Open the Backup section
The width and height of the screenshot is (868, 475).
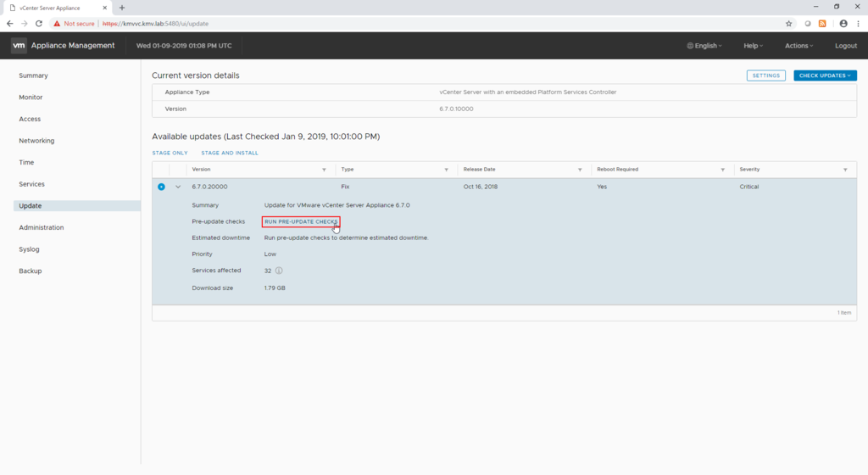[30, 271]
